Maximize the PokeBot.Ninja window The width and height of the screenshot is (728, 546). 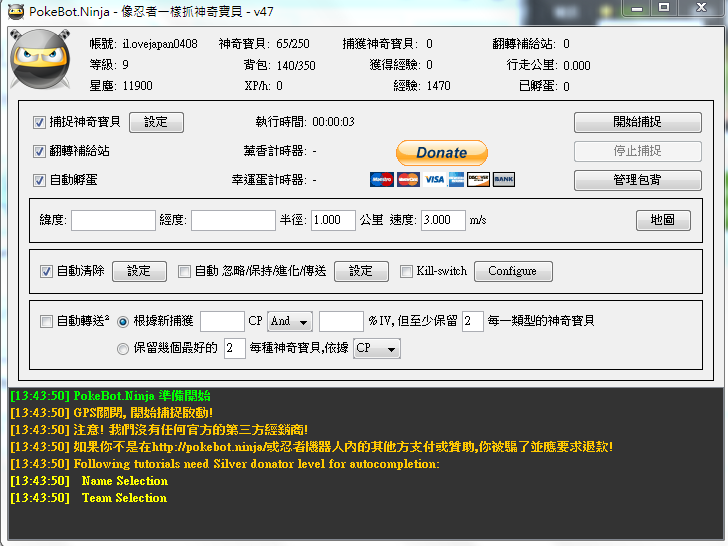[x=664, y=8]
